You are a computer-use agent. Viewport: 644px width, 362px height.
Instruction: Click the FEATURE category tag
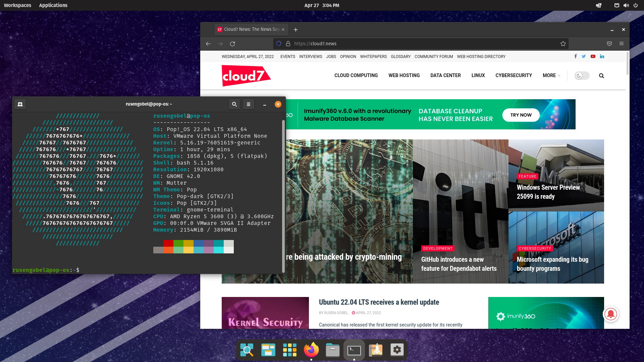527,176
